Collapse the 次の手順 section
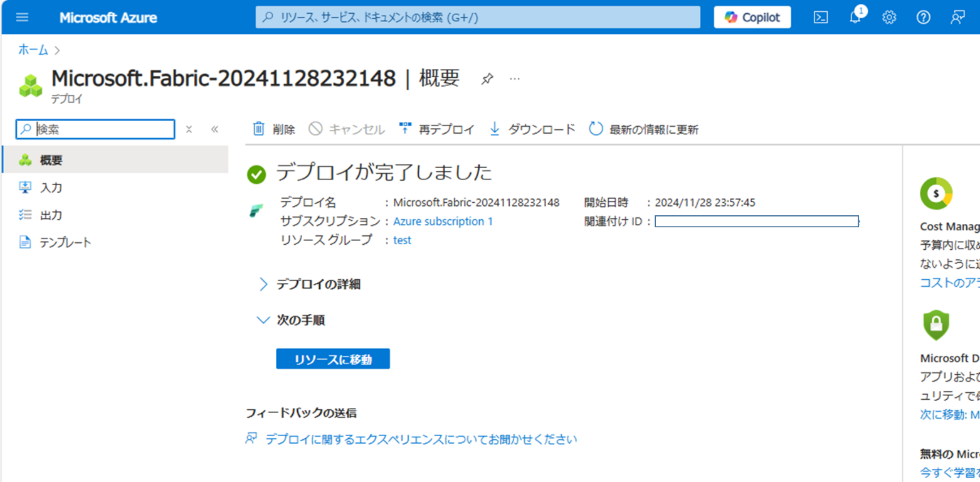Viewport: 980px width, 482px height. (292, 320)
